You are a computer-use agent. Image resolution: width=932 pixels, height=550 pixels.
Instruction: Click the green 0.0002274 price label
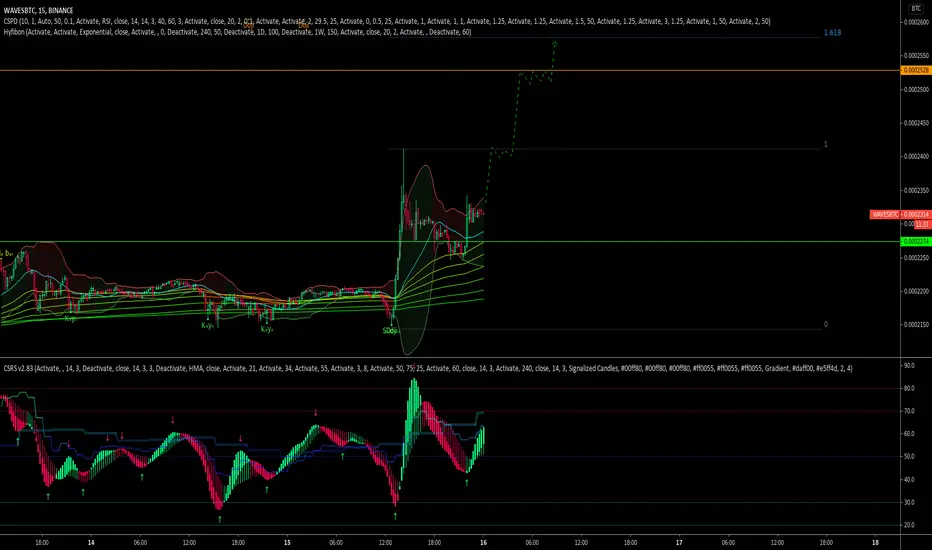[x=915, y=241]
